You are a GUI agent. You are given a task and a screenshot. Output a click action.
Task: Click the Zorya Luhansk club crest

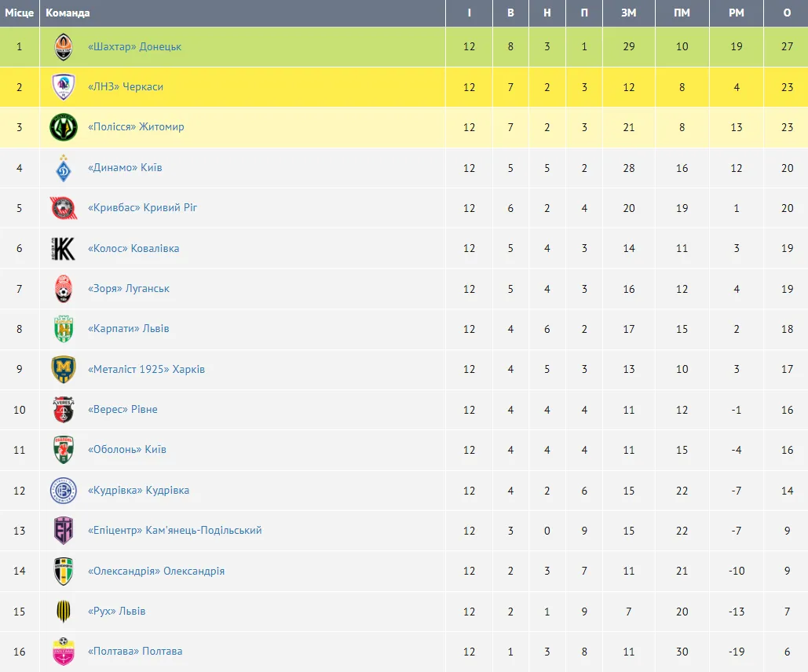[64, 289]
